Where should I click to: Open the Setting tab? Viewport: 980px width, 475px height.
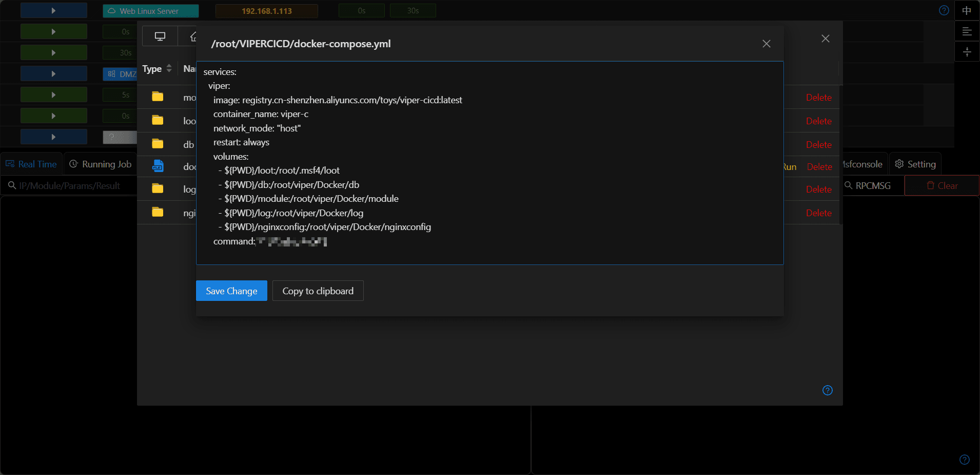pos(915,164)
